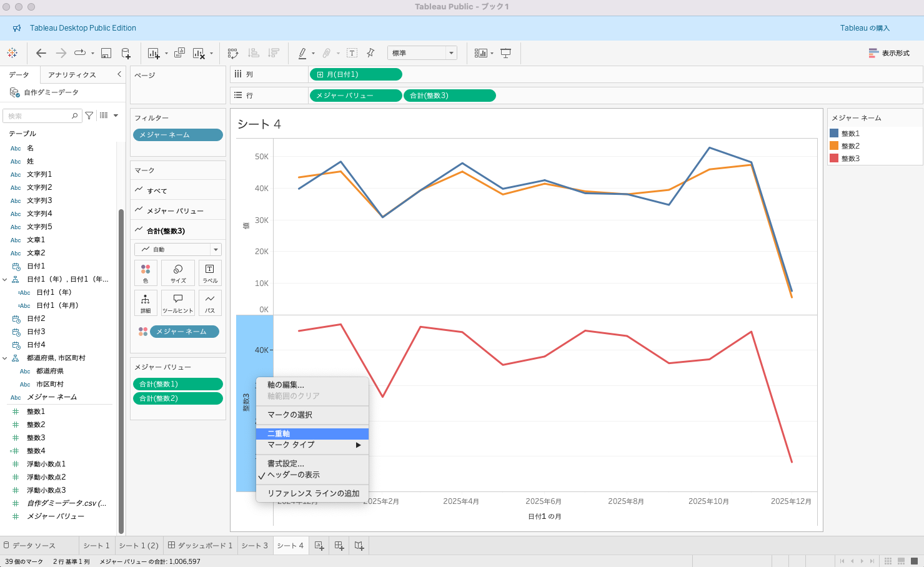This screenshot has width=924, height=567.
Task: Click the undo back arrow in toolbar
Action: pos(41,53)
